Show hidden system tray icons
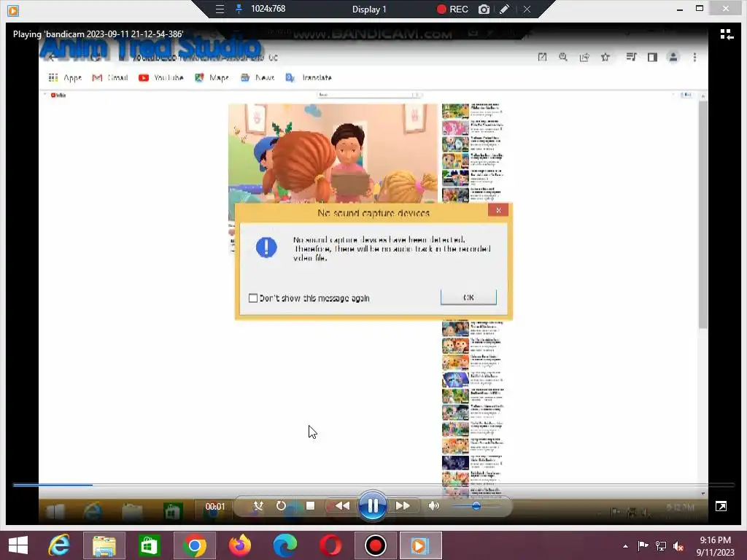Viewport: 747px width, 560px height. [x=625, y=546]
